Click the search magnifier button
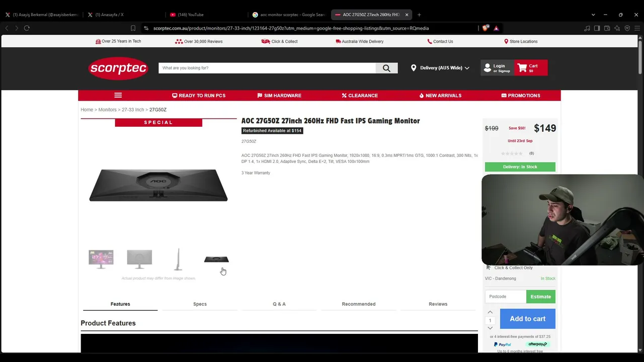The width and height of the screenshot is (644, 362). 386,68
